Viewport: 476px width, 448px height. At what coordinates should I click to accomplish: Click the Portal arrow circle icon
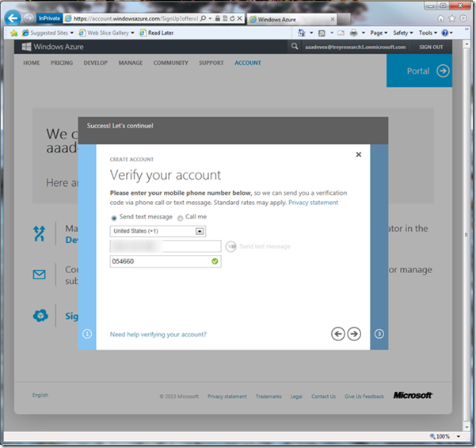443,71
